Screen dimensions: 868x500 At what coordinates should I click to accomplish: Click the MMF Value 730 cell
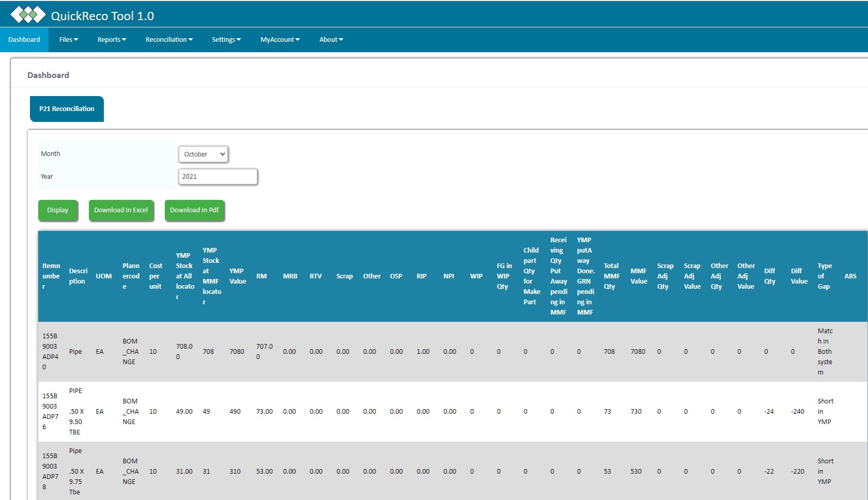pyautogui.click(x=636, y=412)
